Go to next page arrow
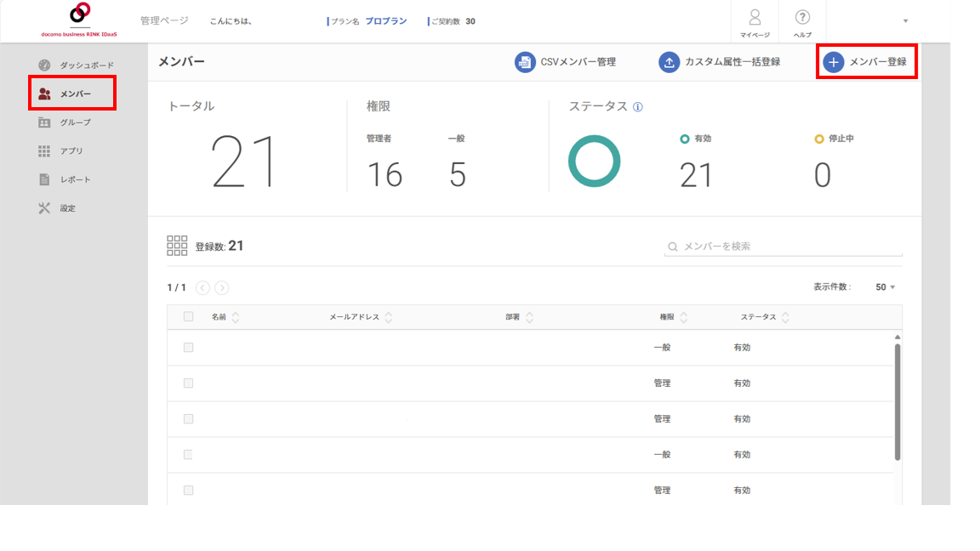Viewport: 980px width, 551px height. click(x=222, y=287)
